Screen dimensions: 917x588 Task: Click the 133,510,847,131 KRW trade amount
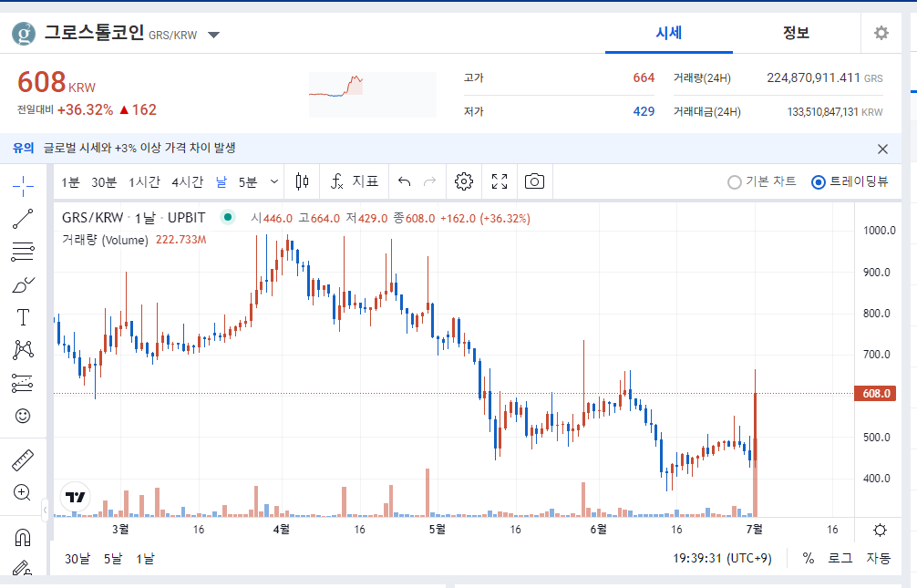835,112
